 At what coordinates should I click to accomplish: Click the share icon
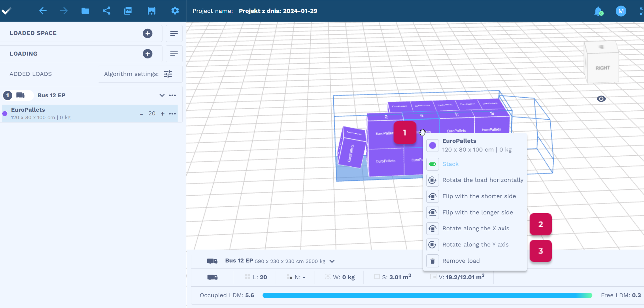point(106,11)
